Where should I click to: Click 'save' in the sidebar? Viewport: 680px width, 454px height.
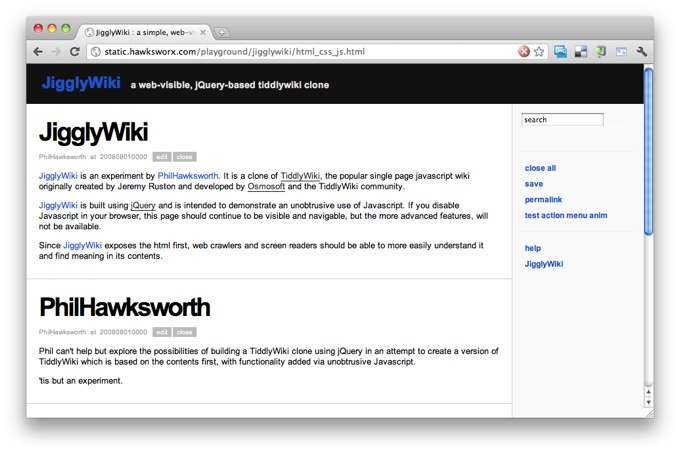coord(533,184)
